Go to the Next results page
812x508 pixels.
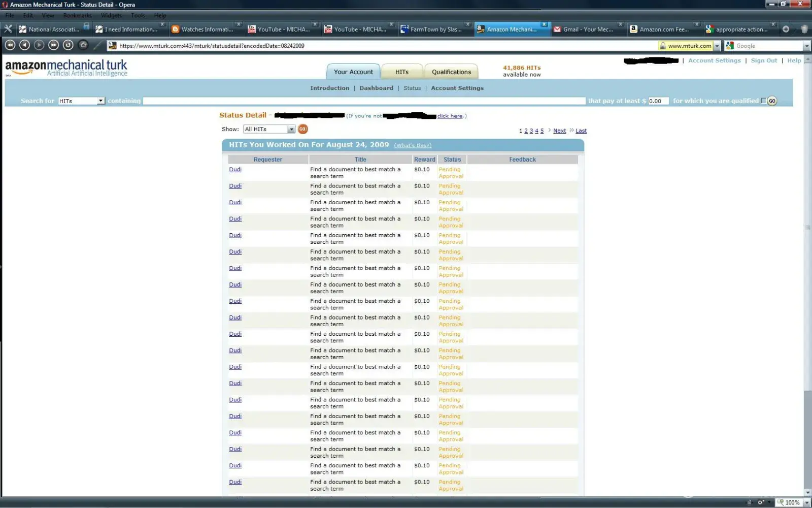(559, 131)
